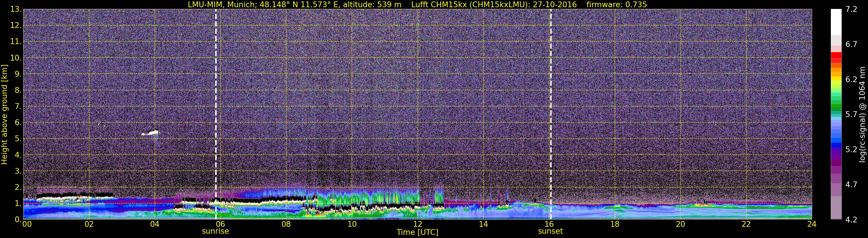Click the time axis tick label 06
The height and width of the screenshot is (238, 868).
pyautogui.click(x=220, y=224)
